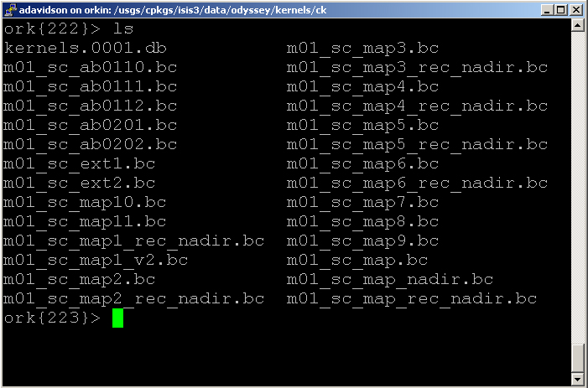The image size is (588, 388).
Task: Click the terminal icon in title bar
Action: 10,9
